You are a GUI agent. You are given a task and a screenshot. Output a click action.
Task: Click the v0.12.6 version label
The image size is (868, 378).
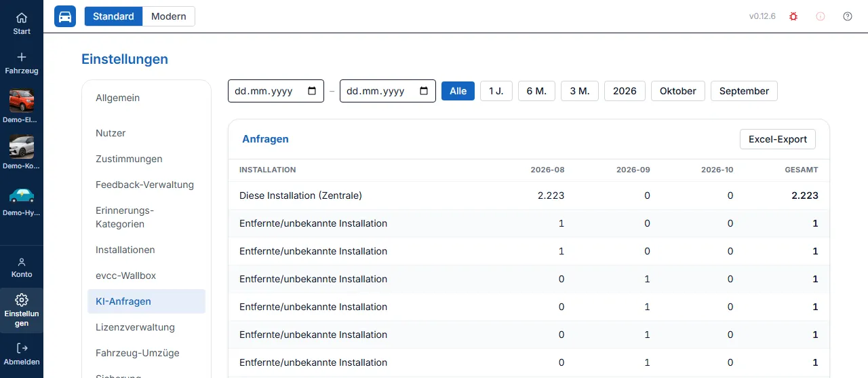[762, 16]
